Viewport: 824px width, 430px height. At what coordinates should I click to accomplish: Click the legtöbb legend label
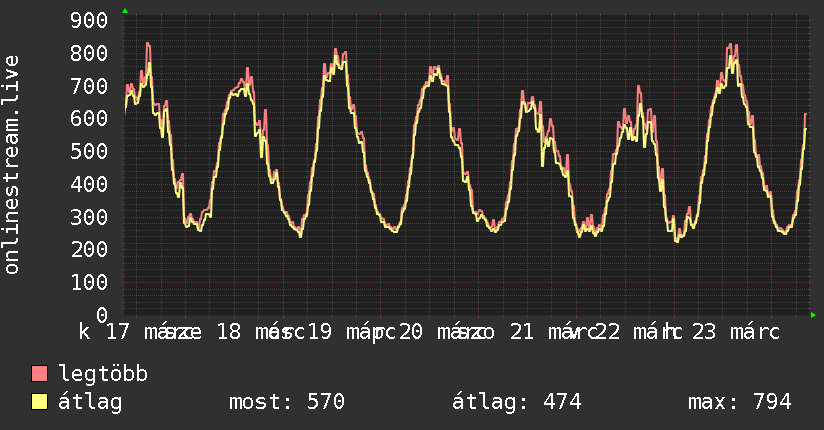tap(103, 374)
